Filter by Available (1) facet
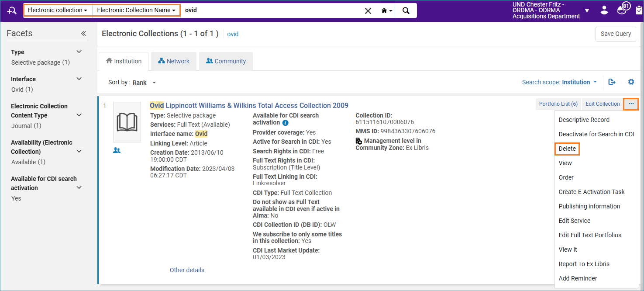Image resolution: width=644 pixels, height=291 pixels. point(28,162)
